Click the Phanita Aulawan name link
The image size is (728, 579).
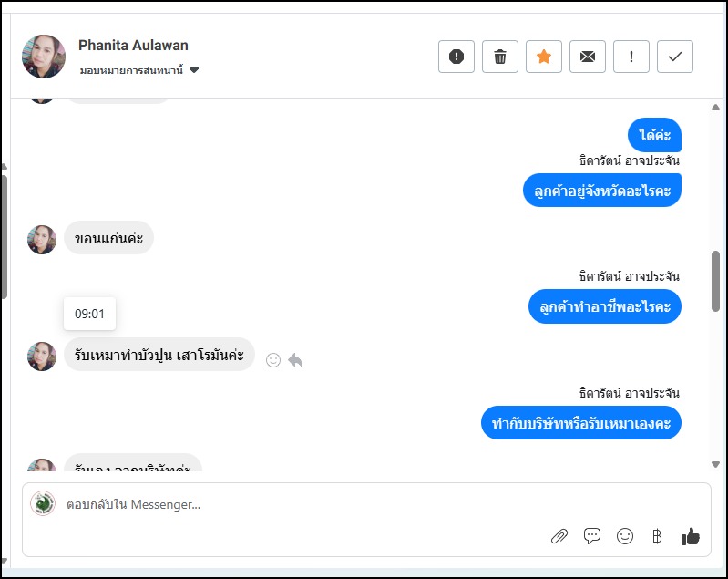point(133,46)
